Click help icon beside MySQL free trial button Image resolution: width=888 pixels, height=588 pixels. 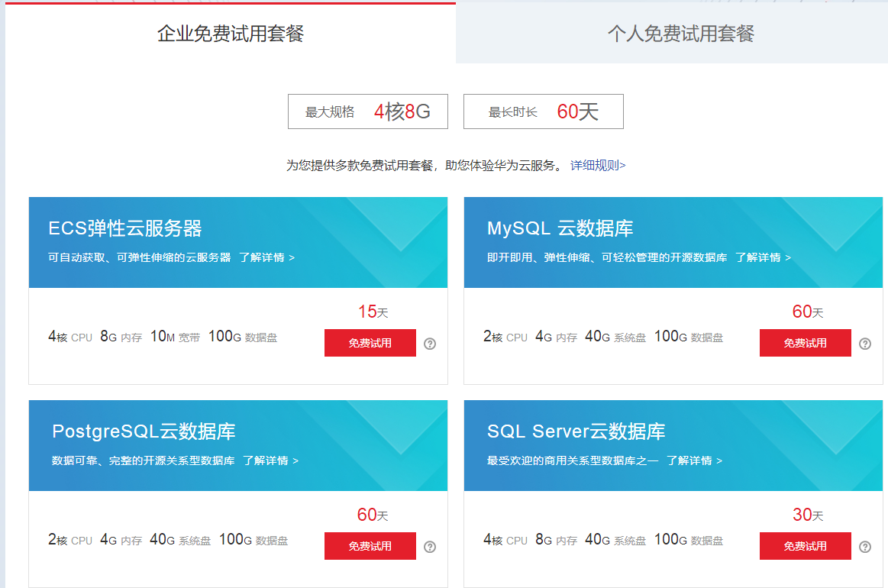tap(865, 344)
